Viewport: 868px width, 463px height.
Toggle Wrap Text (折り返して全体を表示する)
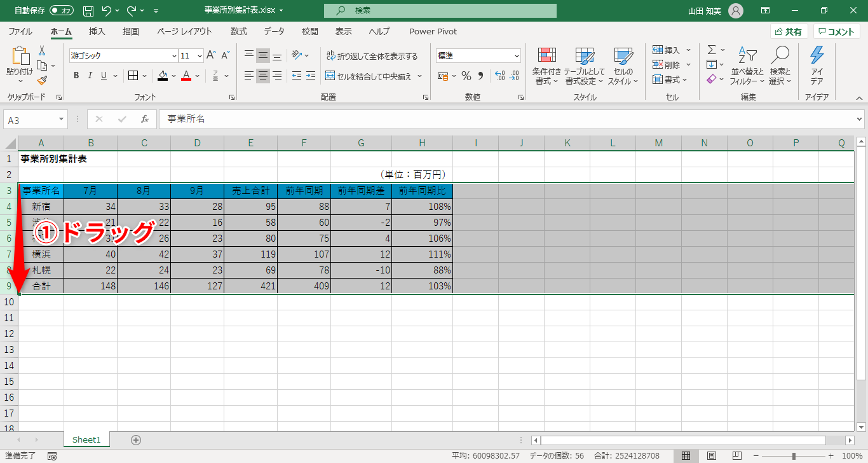coord(372,56)
